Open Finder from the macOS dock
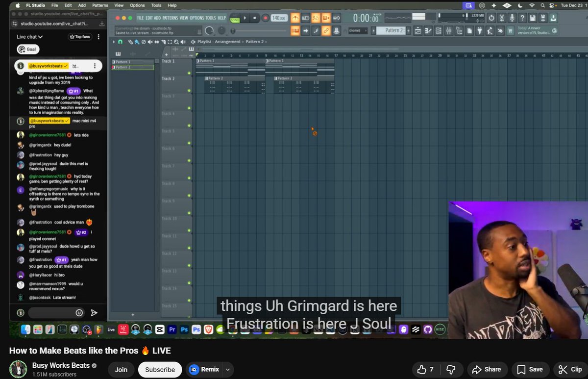Image resolution: width=588 pixels, height=379 pixels. pos(25,329)
